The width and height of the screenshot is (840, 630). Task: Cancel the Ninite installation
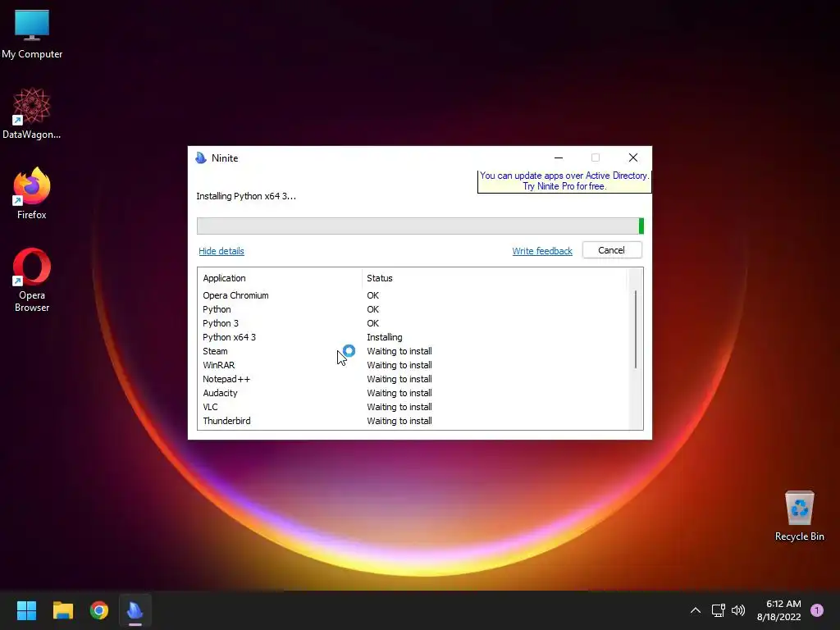612,250
